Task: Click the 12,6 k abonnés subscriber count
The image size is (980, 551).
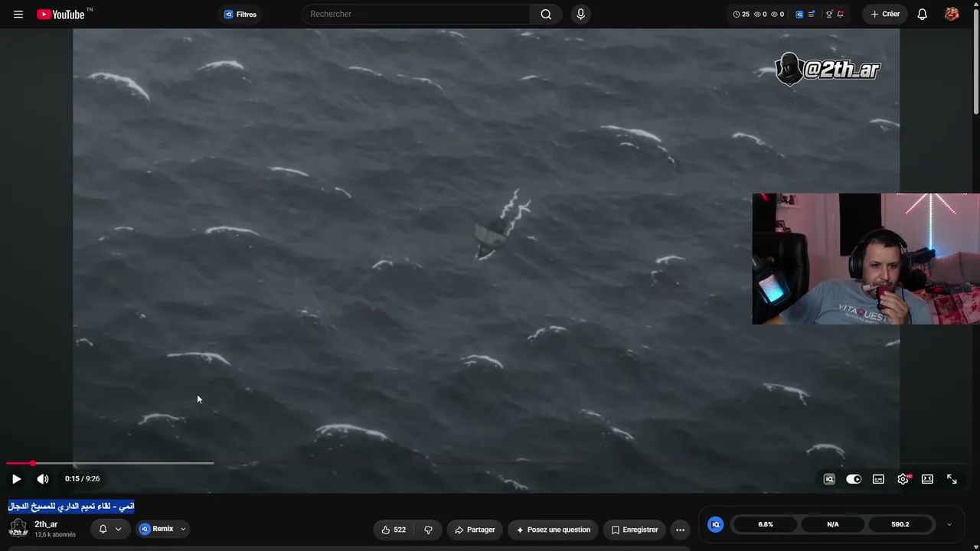Action: coord(55,535)
